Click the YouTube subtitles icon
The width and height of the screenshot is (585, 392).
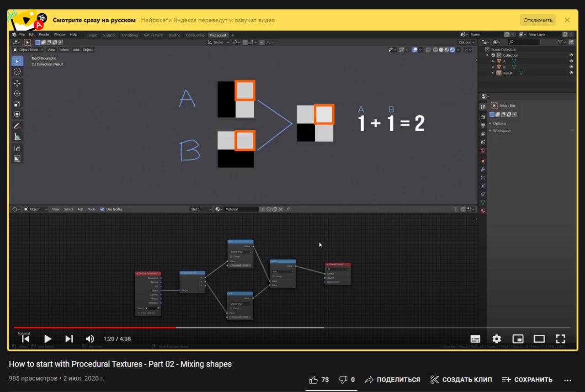475,339
